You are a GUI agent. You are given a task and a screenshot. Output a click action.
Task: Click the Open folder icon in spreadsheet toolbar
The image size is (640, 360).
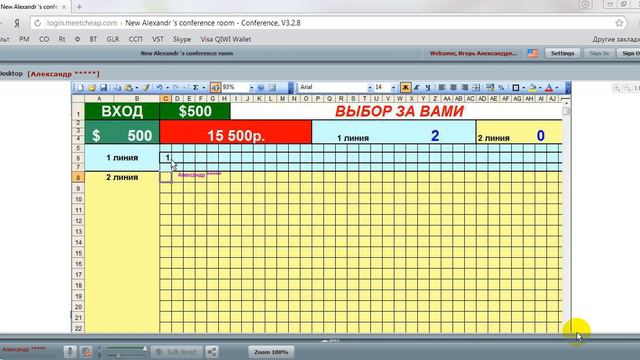[91, 87]
